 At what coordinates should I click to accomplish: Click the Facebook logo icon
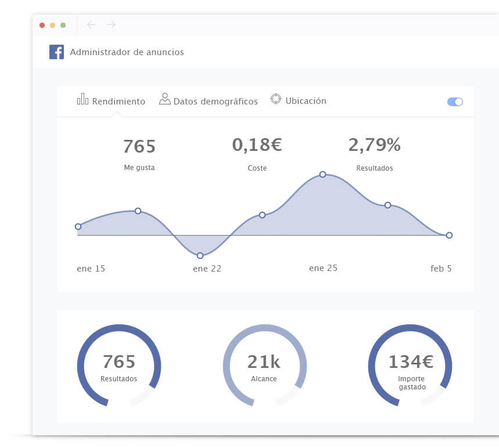click(x=56, y=52)
